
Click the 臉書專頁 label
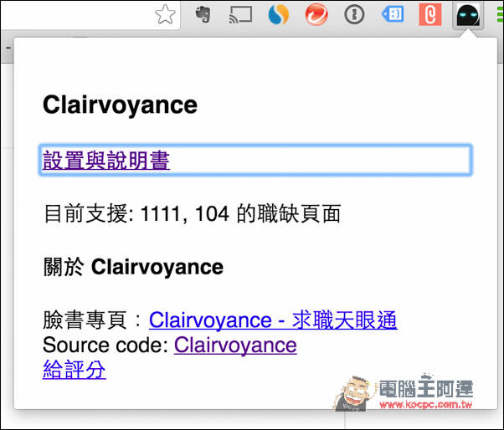[85, 320]
